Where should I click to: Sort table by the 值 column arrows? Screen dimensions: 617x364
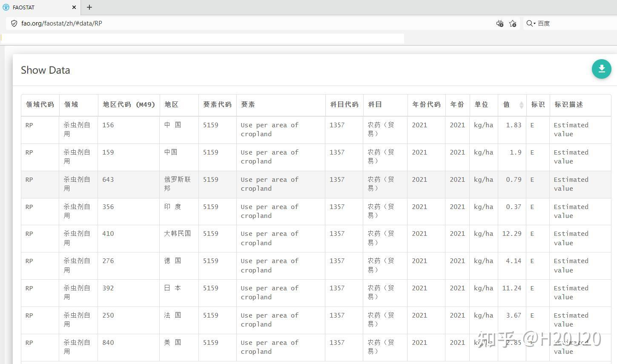(x=521, y=105)
